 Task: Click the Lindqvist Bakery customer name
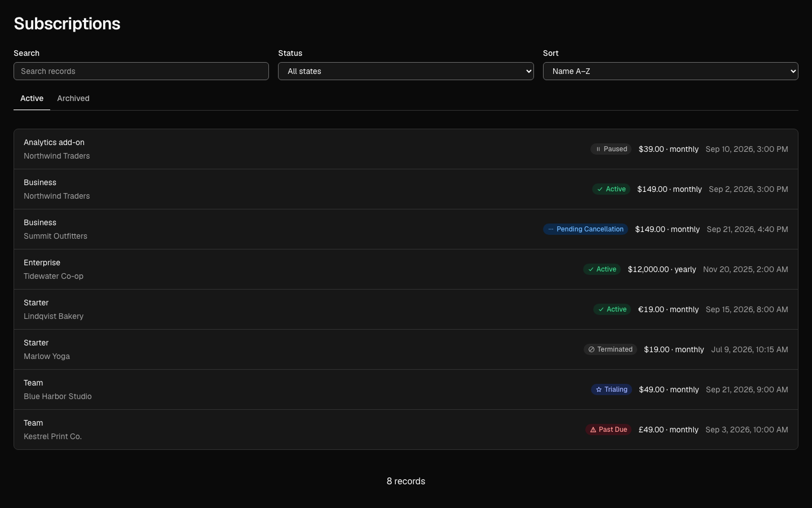pyautogui.click(x=54, y=316)
